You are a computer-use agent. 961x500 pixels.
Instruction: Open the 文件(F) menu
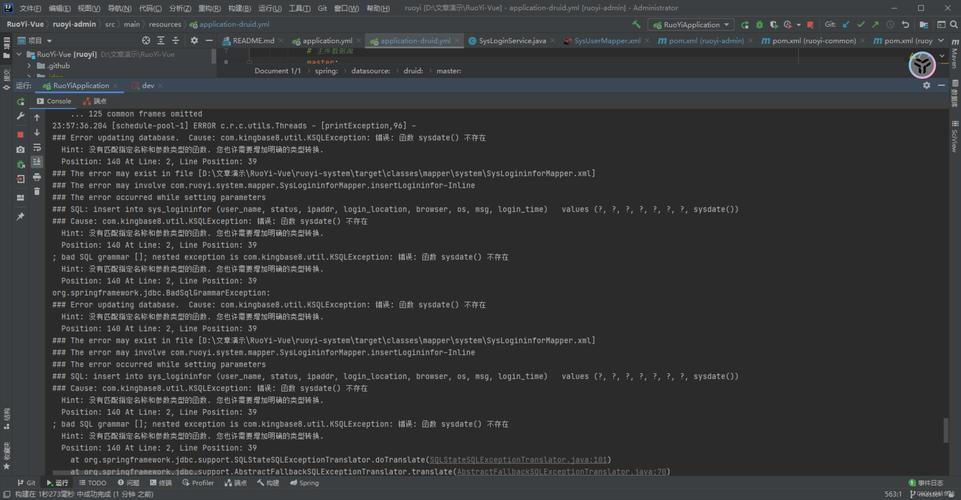[x=30, y=8]
